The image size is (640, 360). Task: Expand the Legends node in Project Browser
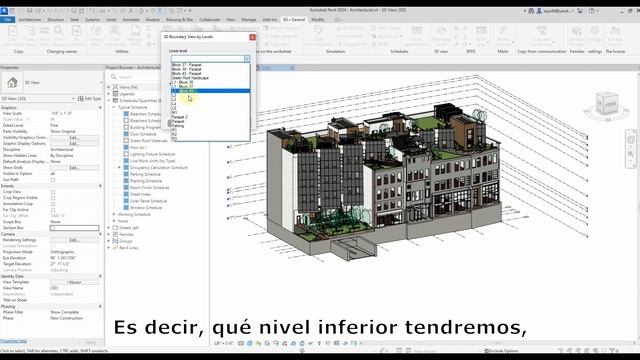(x=109, y=94)
